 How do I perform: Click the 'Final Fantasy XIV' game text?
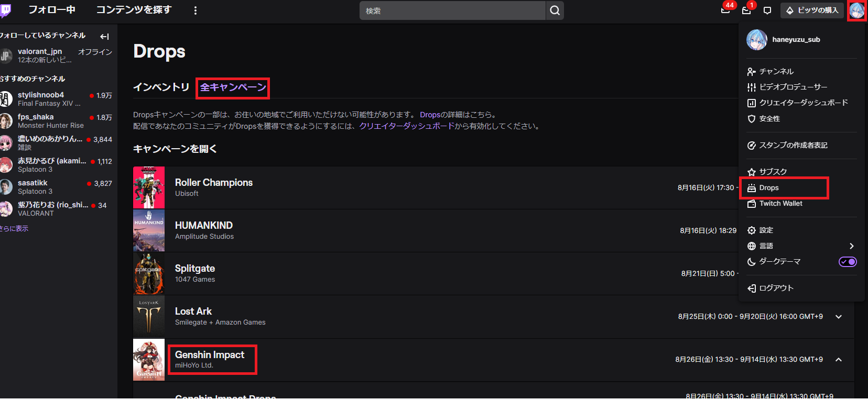pos(49,104)
